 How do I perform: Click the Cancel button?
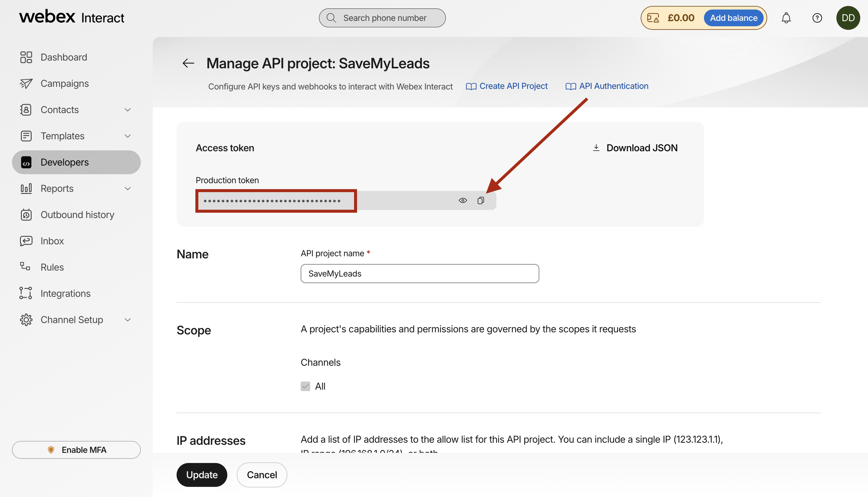(x=262, y=474)
